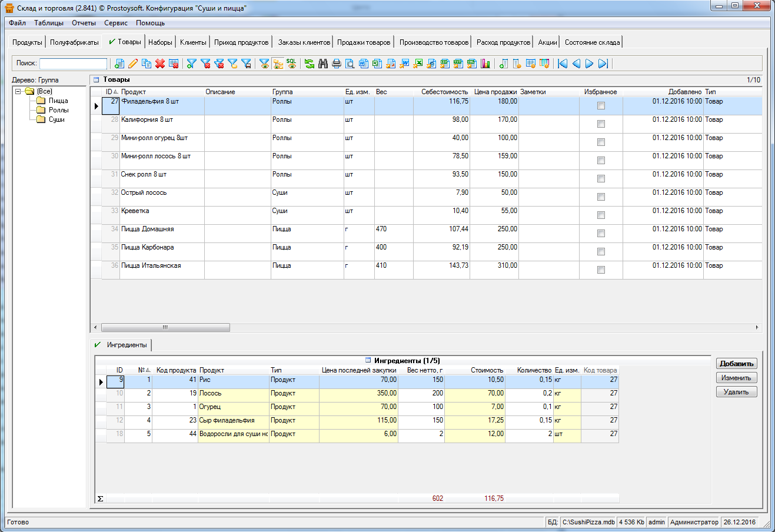Click the colored bar chart icon
Screen dimensions: 775x532
pyautogui.click(x=485, y=64)
